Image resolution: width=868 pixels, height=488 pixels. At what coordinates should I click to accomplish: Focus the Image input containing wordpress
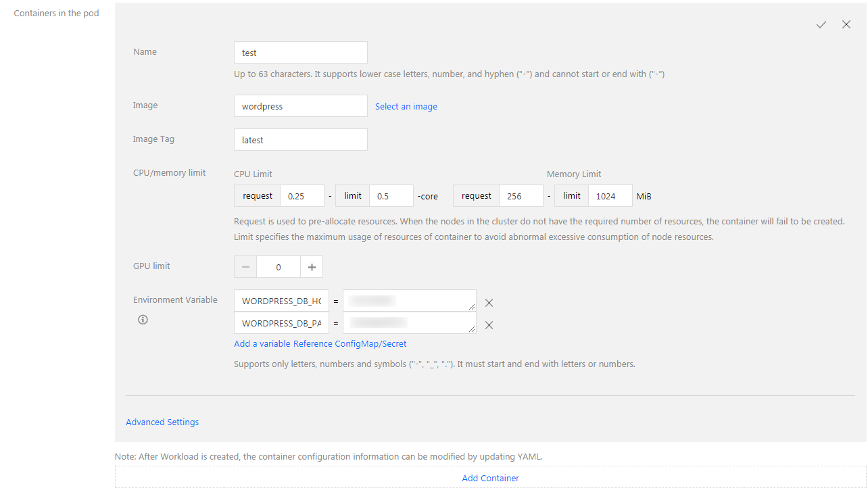[300, 106]
